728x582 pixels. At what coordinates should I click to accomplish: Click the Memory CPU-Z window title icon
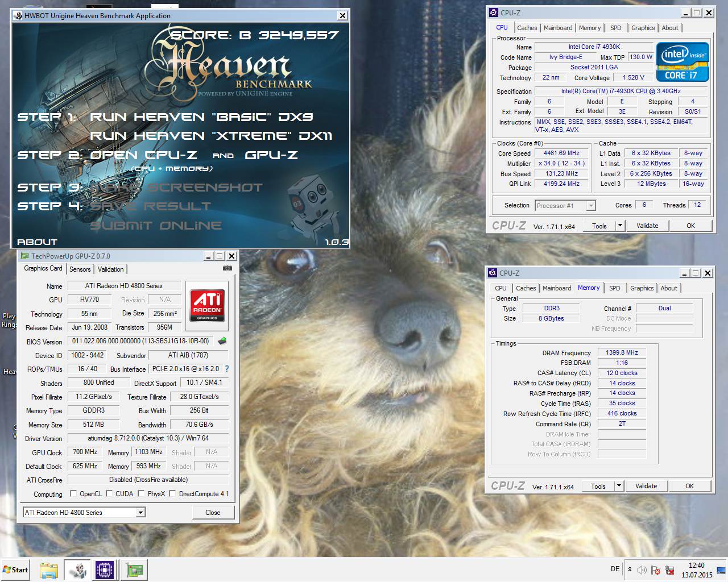point(493,273)
